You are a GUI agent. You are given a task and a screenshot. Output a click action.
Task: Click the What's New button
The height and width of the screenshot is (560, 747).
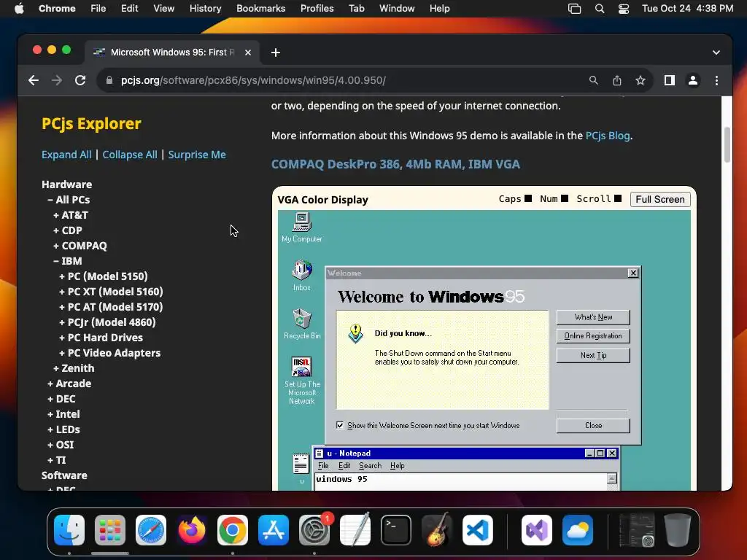593,317
